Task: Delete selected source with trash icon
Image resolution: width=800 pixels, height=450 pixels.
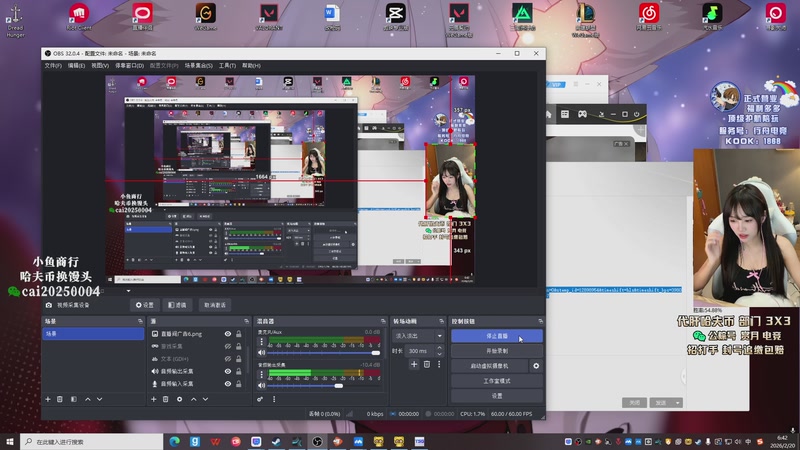Action: [x=165, y=399]
